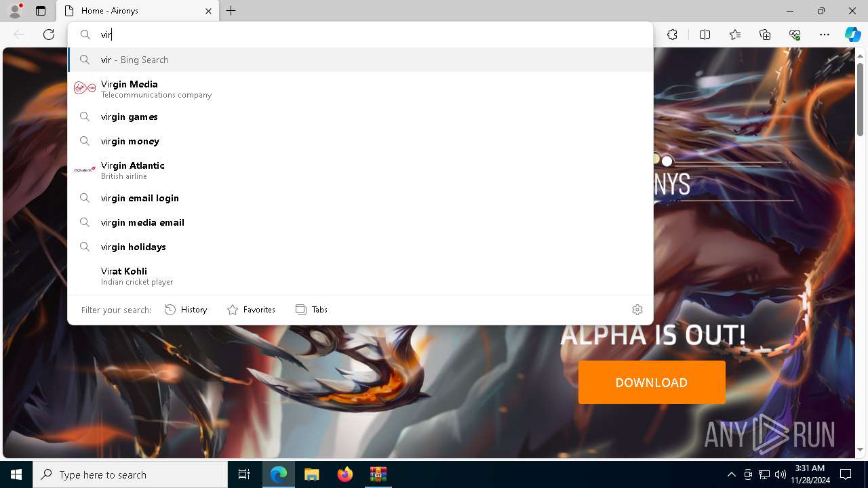The width and height of the screenshot is (868, 488).
Task: Open Task View on taskbar
Action: coord(244,474)
